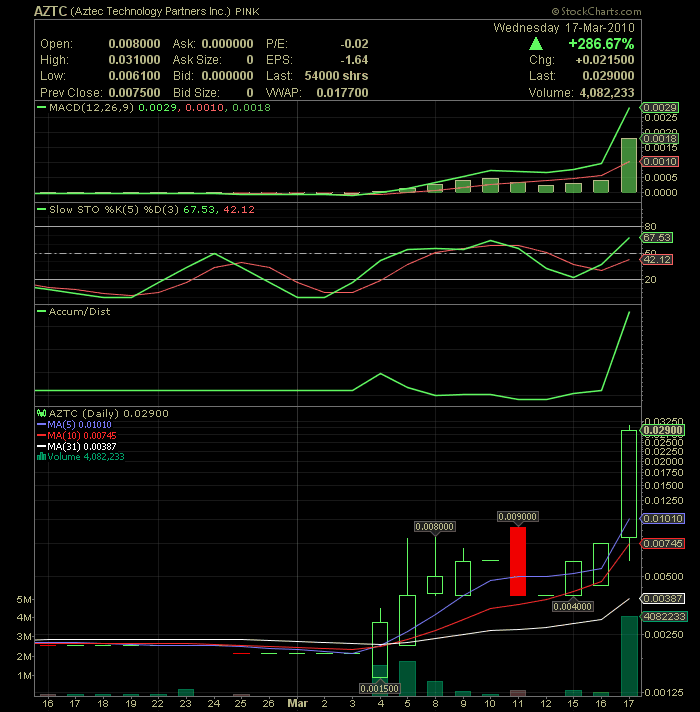Click the Chg value +0.021500

point(605,60)
